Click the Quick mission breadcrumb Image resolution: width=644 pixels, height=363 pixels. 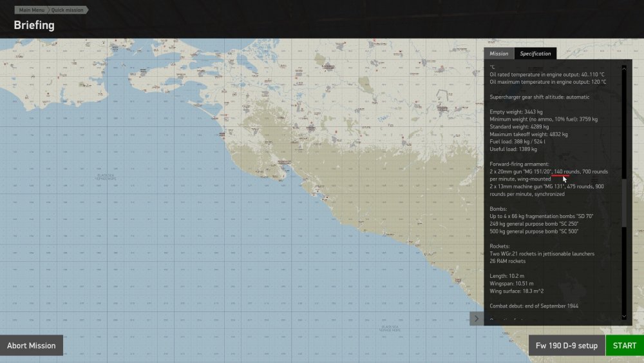click(x=68, y=10)
